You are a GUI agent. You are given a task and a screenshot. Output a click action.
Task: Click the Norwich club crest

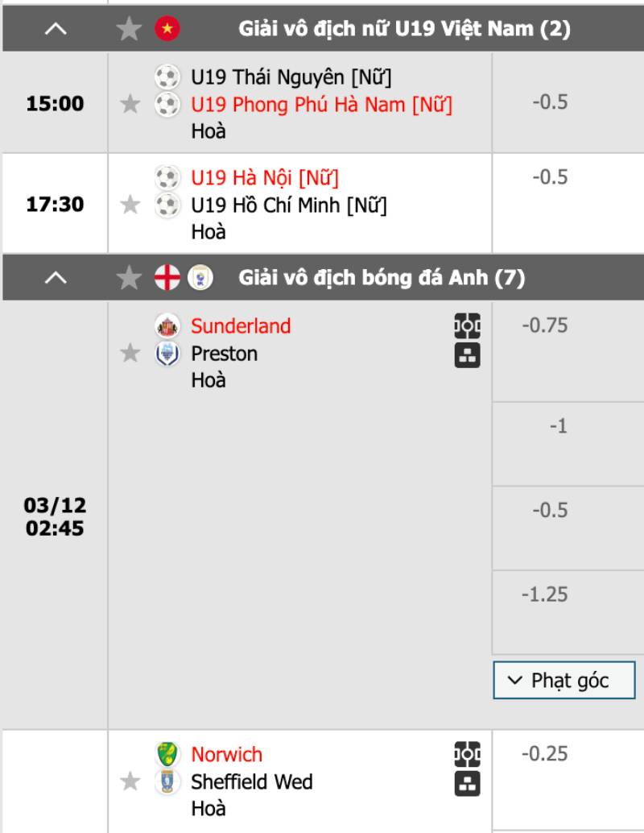(x=167, y=754)
